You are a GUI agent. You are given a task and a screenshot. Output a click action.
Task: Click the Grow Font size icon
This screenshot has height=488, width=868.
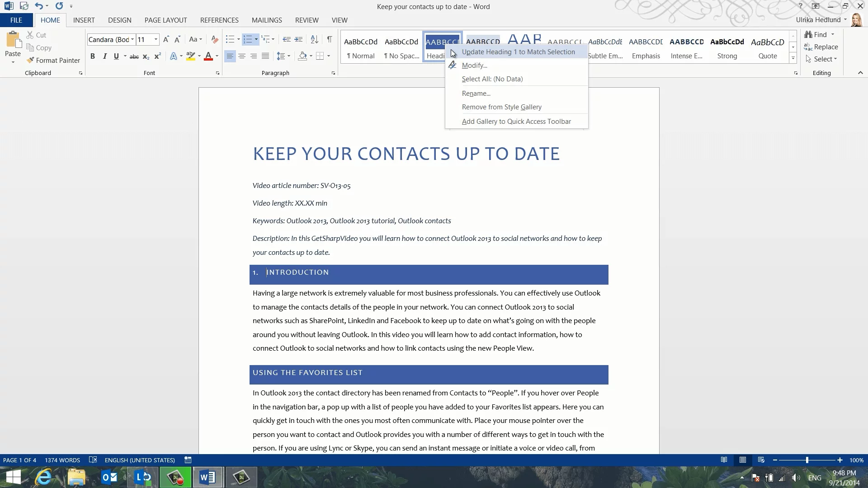pyautogui.click(x=166, y=40)
